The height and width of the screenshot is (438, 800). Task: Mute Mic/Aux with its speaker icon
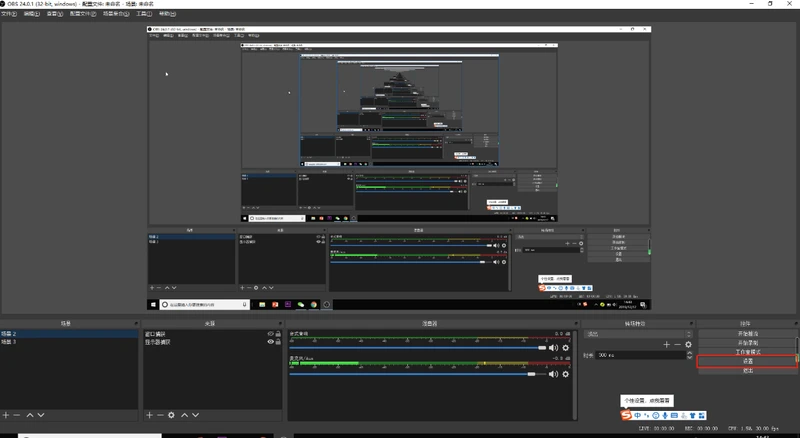(554, 374)
